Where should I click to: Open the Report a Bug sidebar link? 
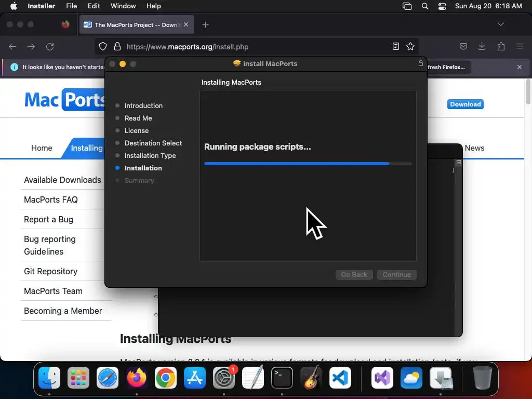(48, 220)
